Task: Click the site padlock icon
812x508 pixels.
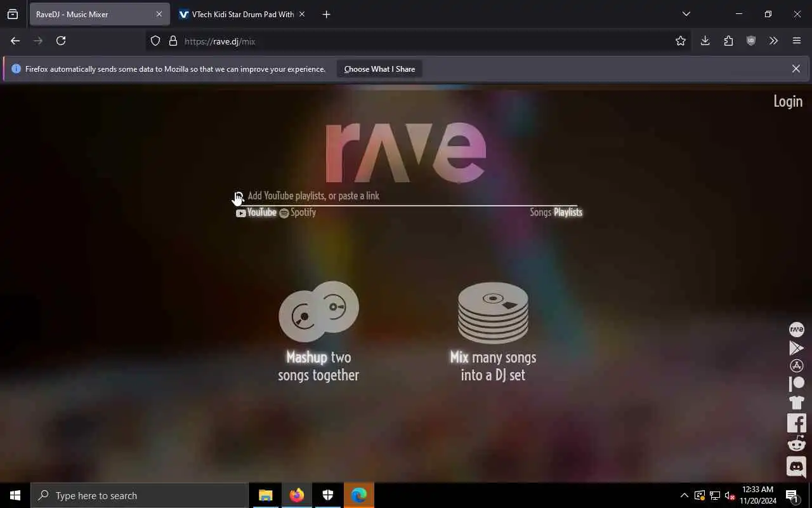Action: pyautogui.click(x=173, y=41)
